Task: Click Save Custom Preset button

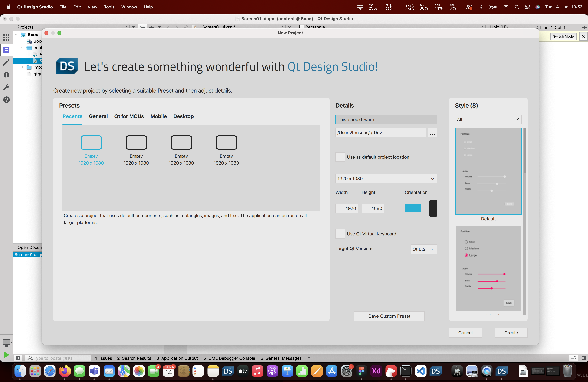Action: coord(389,316)
